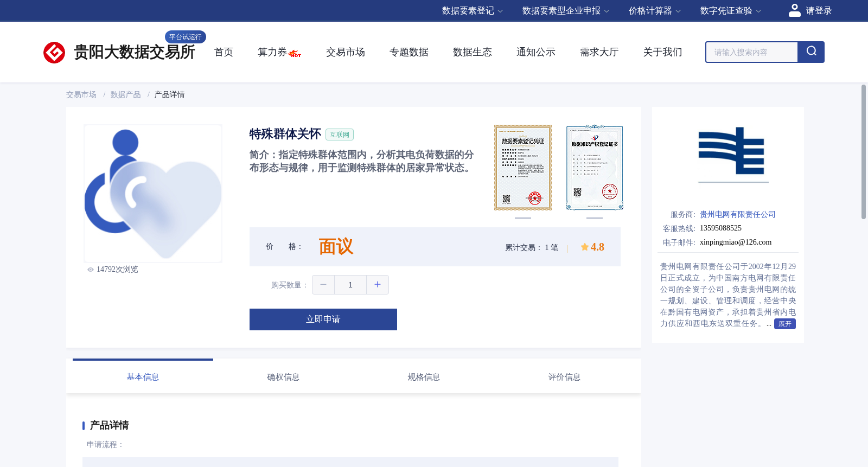Open 交易市场 in the navigation

tap(346, 52)
